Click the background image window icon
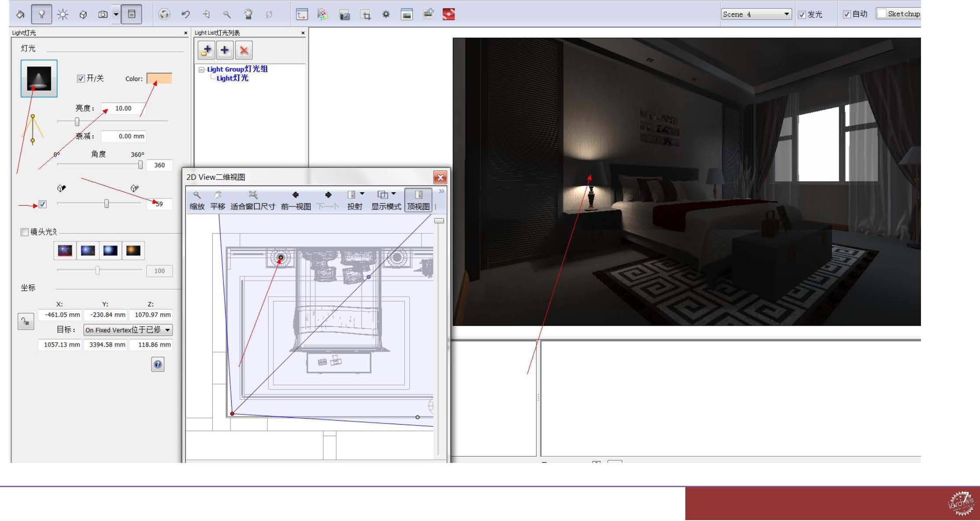This screenshot has width=980, height=521. [x=407, y=14]
